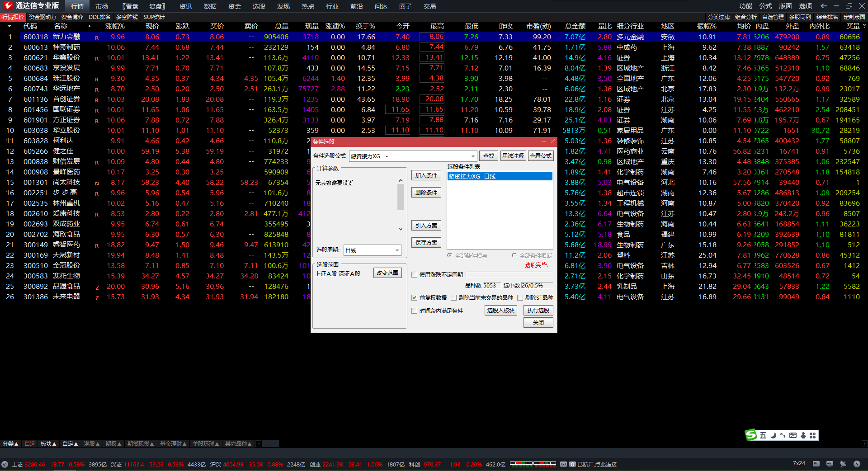The image size is (868, 471).
Task: Click the back arrow in the title bar
Action: (x=824, y=6)
